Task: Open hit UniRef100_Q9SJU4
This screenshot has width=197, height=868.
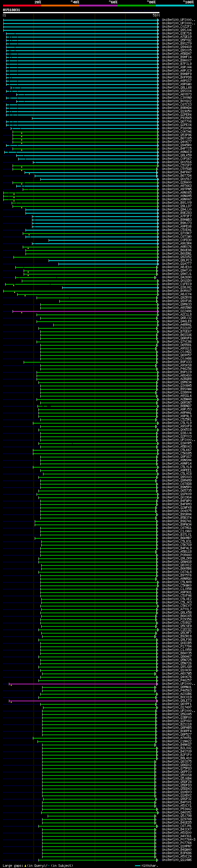Action: pyautogui.click(x=177, y=30)
